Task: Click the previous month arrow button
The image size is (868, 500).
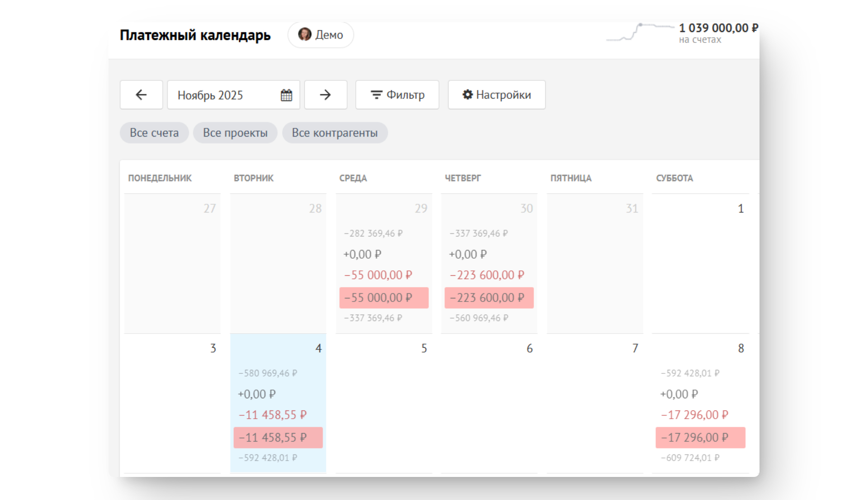Action: (141, 95)
